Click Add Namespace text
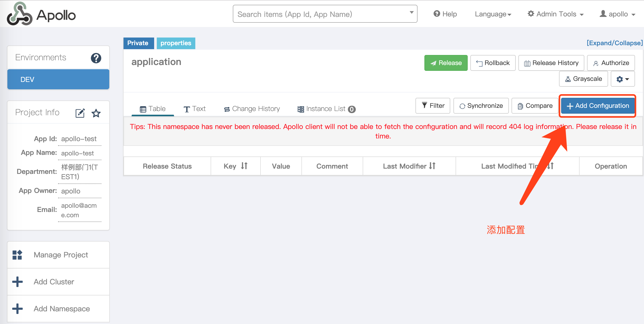The image size is (644, 324). click(62, 309)
